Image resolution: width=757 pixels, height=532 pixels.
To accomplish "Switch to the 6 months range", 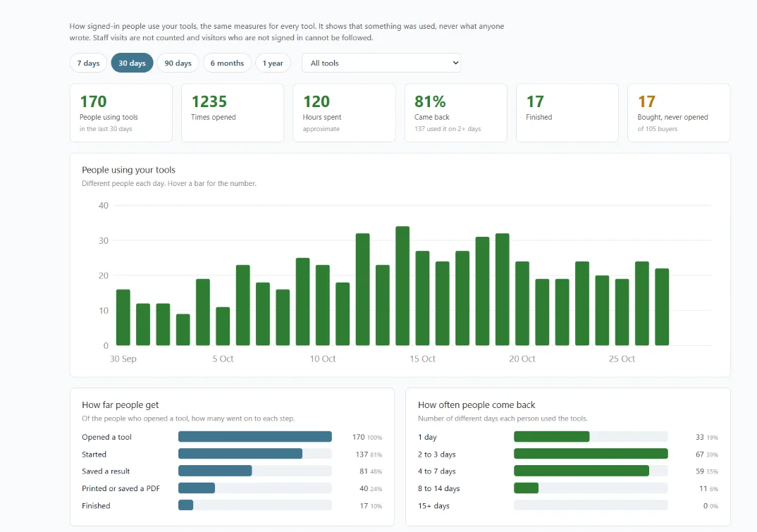I will pos(227,63).
